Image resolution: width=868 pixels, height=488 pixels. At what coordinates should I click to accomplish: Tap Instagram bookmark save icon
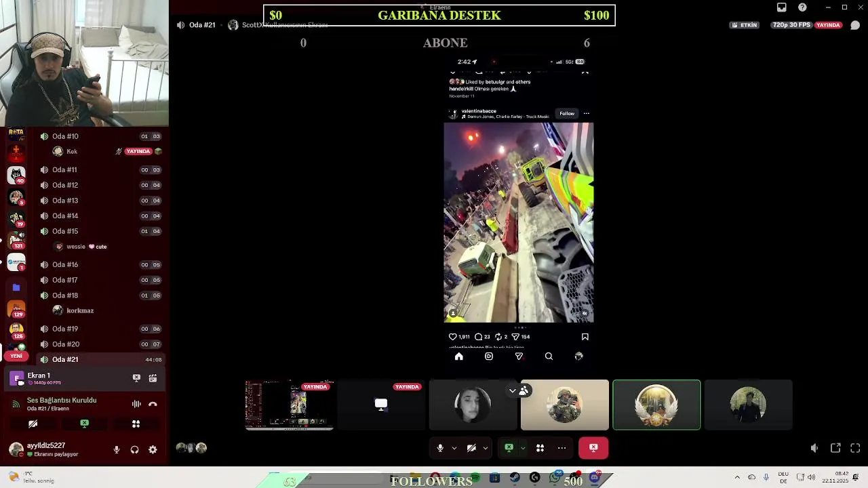[585, 337]
